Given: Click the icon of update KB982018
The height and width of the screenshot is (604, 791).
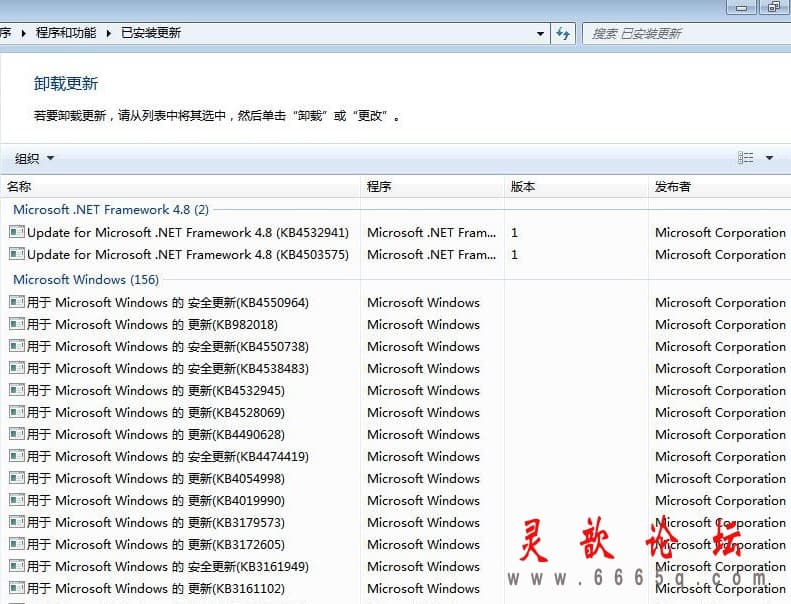Looking at the screenshot, I should pos(17,324).
